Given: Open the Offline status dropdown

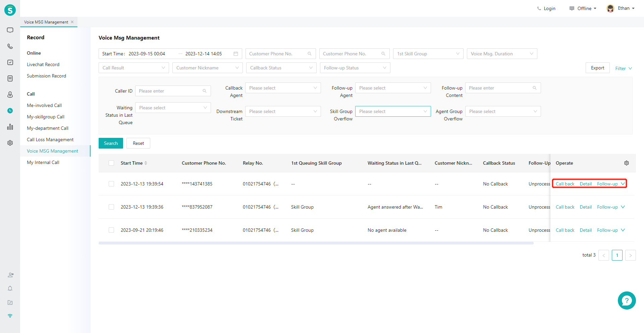Looking at the screenshot, I should coord(583,8).
